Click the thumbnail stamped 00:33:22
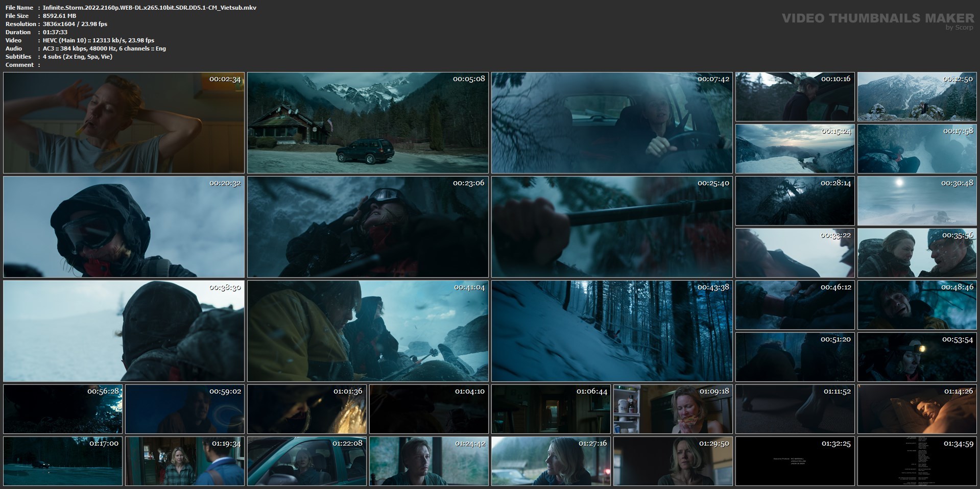This screenshot has height=489, width=980. [795, 253]
